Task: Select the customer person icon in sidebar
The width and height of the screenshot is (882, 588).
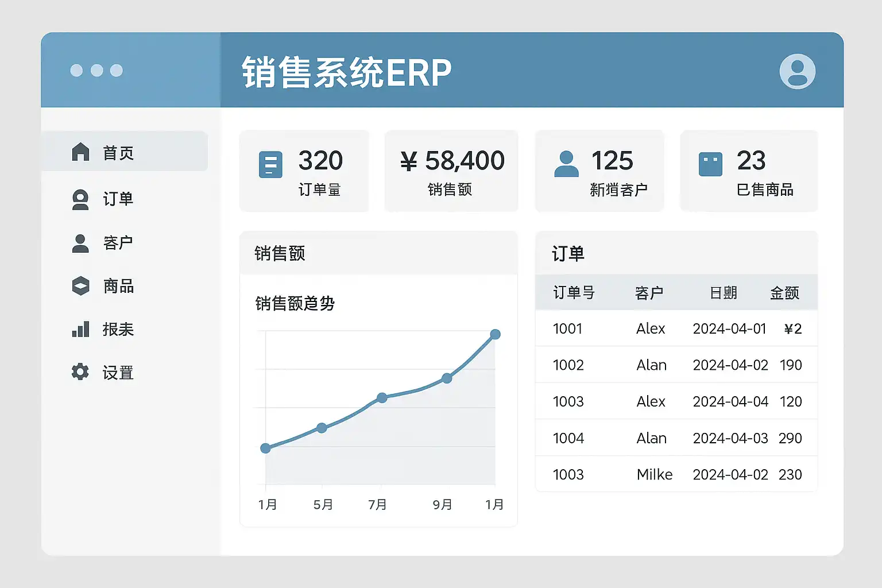Action: coord(80,243)
